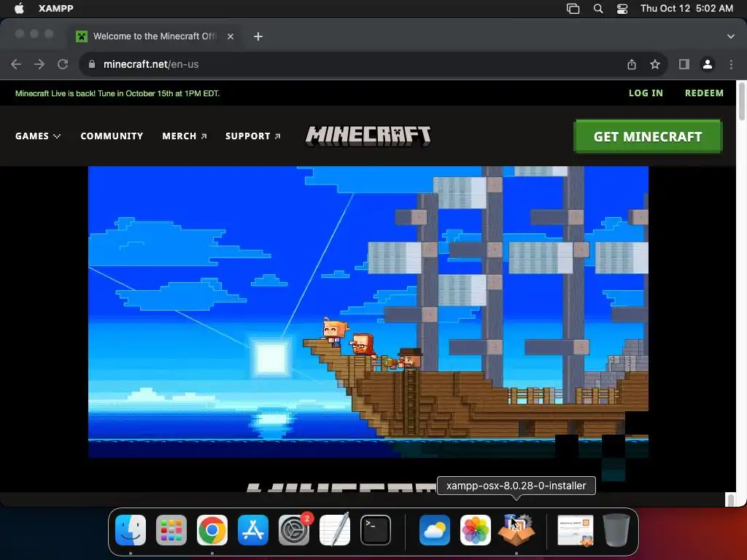Expand the tab search chevron
Screen dimensions: 747x560
(x=730, y=36)
